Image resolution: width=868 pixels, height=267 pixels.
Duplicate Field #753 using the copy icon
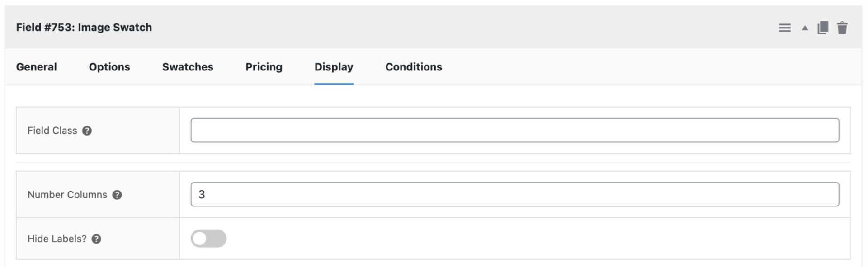pyautogui.click(x=822, y=27)
